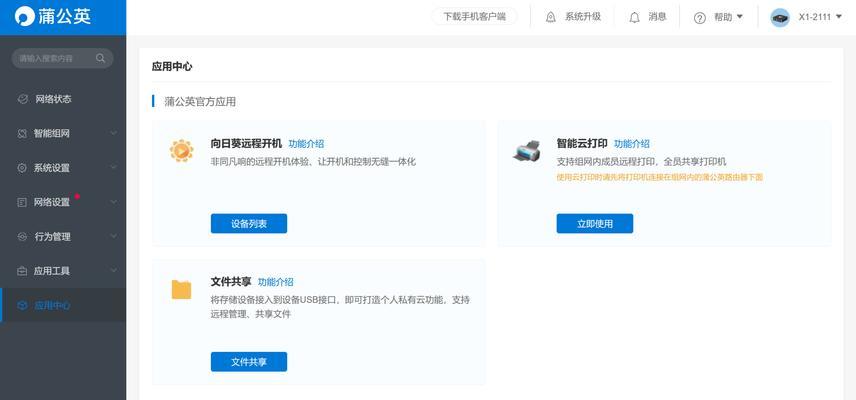Click the 蒲公英 logo icon
The image size is (856, 400).
pos(24,16)
